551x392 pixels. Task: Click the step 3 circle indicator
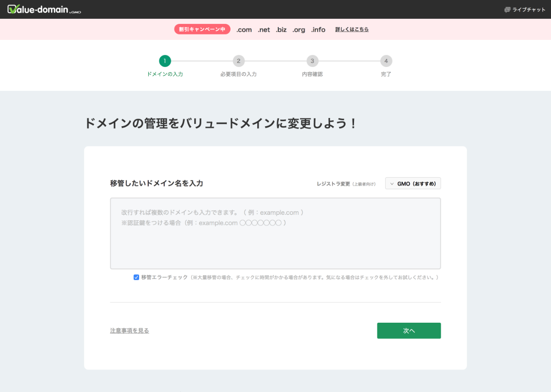(x=312, y=61)
